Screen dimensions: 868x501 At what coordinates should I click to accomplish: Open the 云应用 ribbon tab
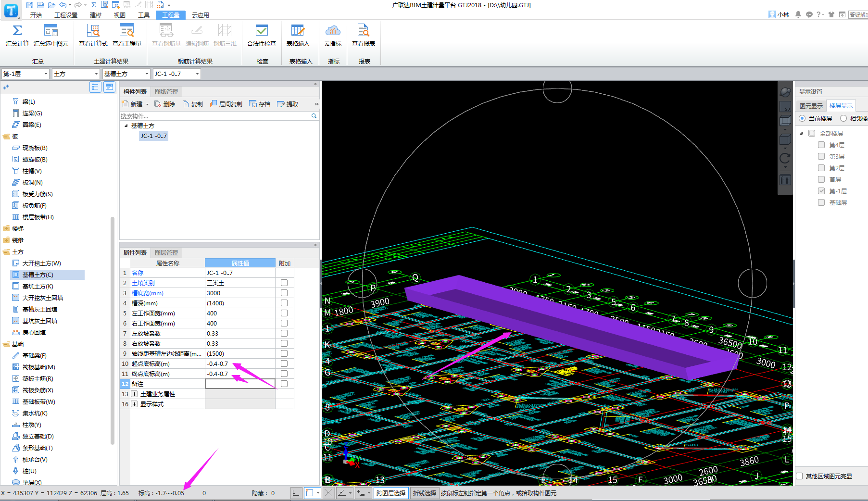click(200, 15)
